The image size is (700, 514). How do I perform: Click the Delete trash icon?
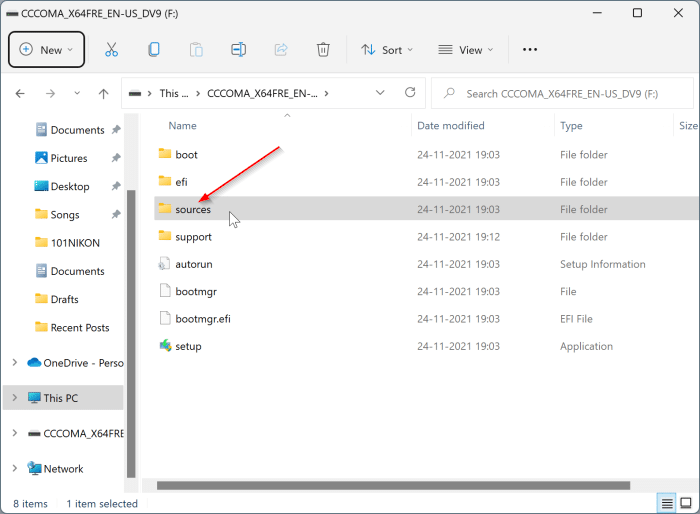(x=323, y=50)
